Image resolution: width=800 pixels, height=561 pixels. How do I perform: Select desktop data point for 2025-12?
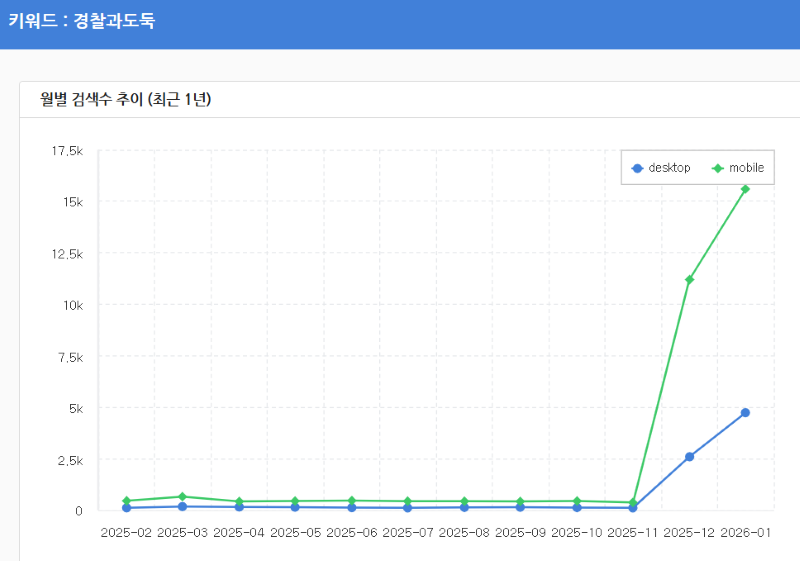pos(689,457)
